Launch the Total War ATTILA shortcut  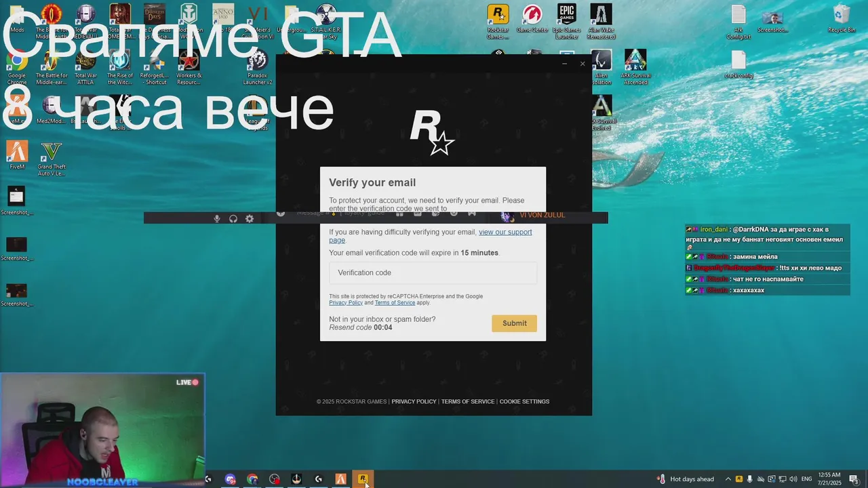click(x=85, y=67)
